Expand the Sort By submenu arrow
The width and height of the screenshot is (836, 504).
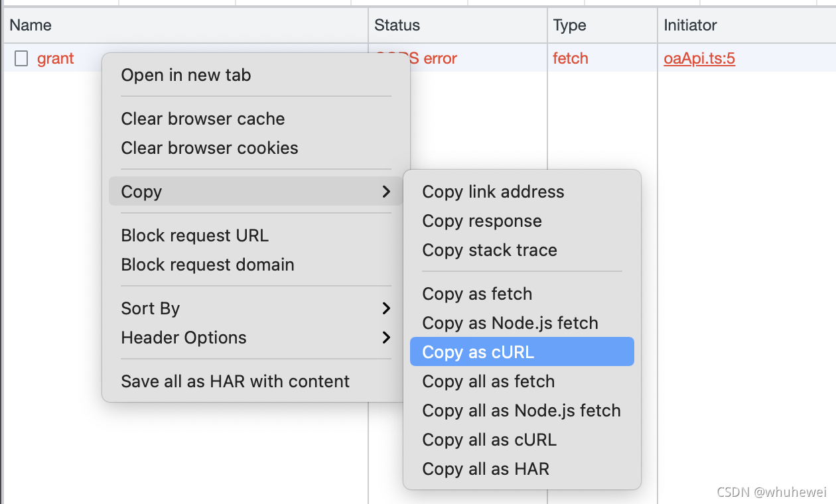click(386, 308)
